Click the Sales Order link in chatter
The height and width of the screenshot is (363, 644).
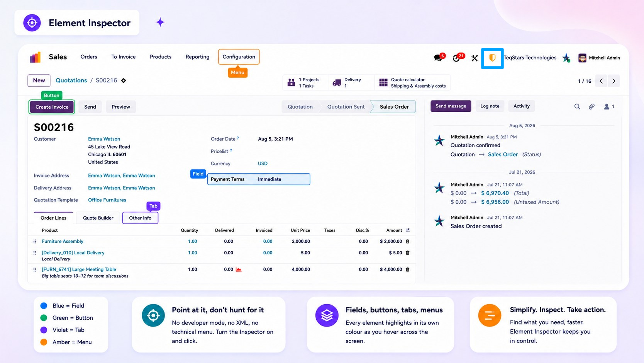(x=503, y=155)
